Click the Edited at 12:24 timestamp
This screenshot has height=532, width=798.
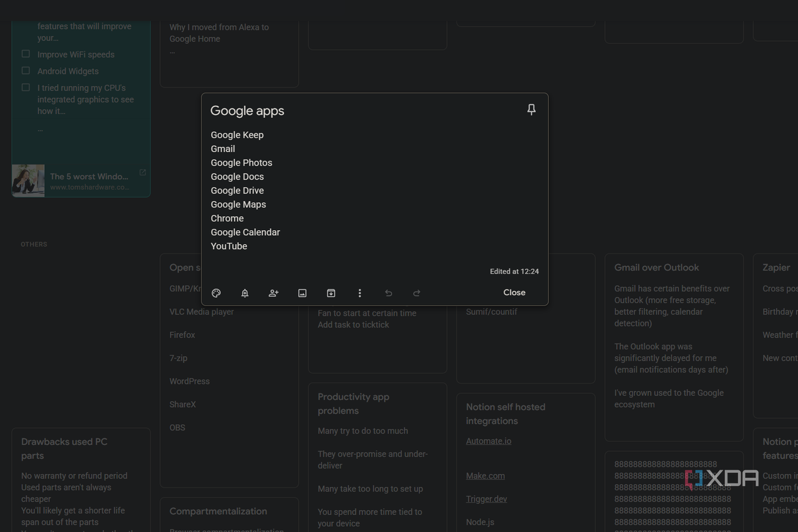coord(514,272)
